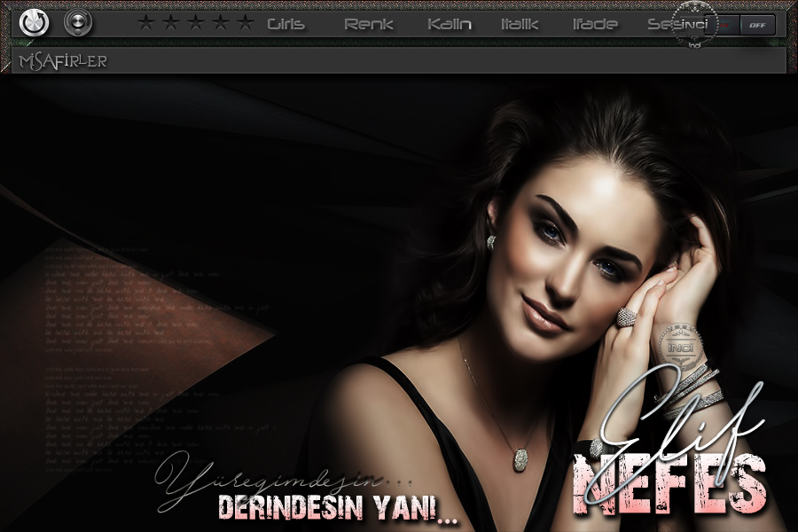Open the Ifade emoticon list
The image size is (798, 532).
pos(595,25)
